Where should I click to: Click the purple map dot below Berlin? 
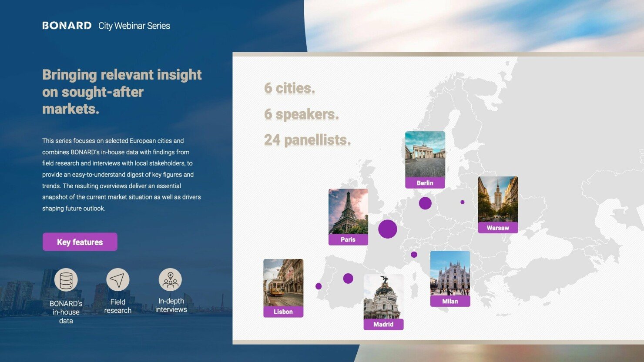(425, 203)
